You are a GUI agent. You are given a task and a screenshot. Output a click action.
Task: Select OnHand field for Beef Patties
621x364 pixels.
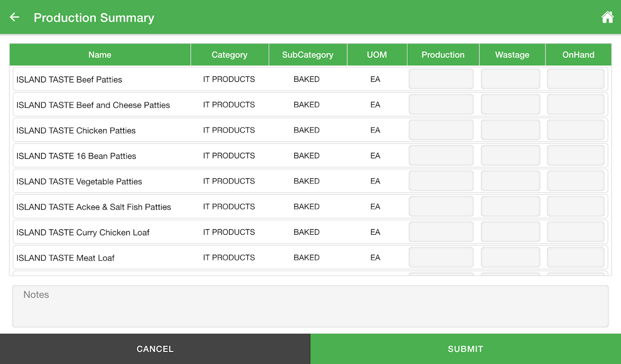click(576, 79)
